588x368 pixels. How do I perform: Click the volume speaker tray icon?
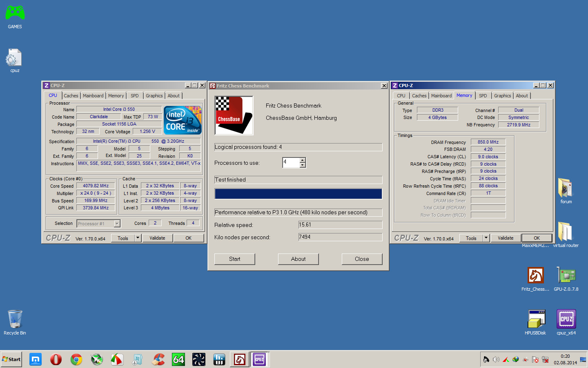(496, 359)
